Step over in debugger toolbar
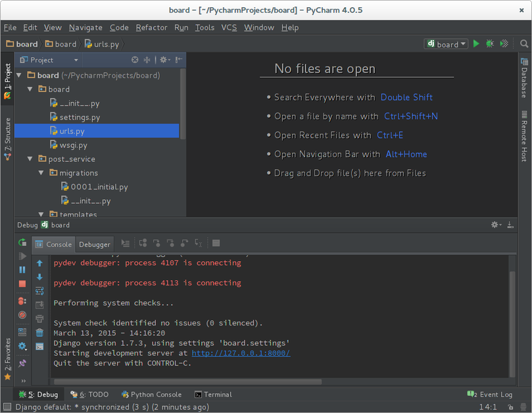Image resolution: width=532 pixels, height=413 pixels. coord(143,243)
